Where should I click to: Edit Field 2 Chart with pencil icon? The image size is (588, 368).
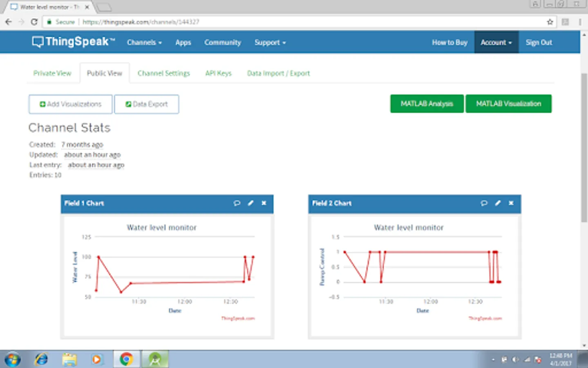(498, 203)
